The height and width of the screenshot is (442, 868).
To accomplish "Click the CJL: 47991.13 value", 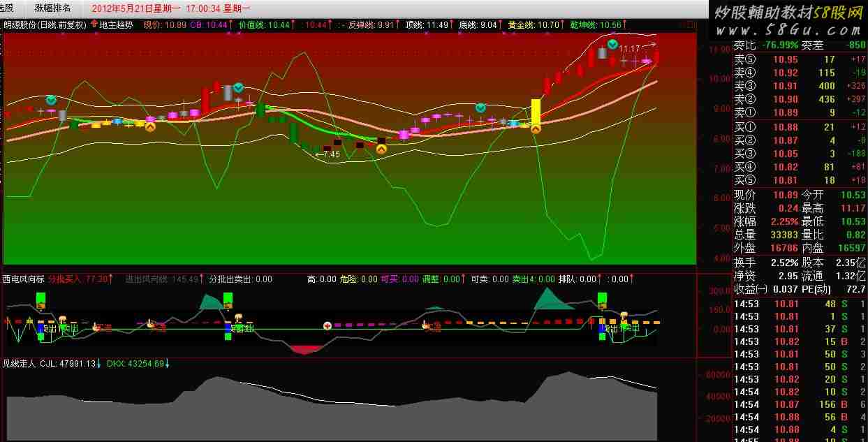I will pos(67,364).
